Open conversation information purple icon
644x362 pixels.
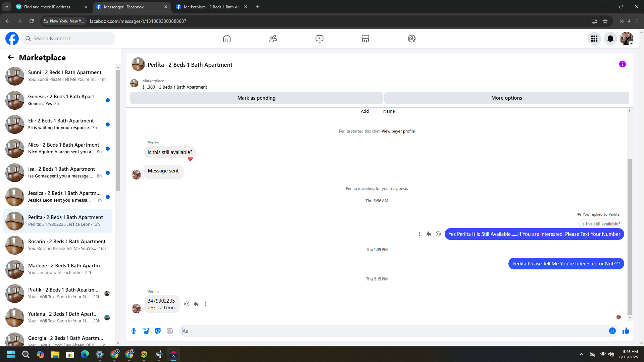pyautogui.click(x=623, y=64)
